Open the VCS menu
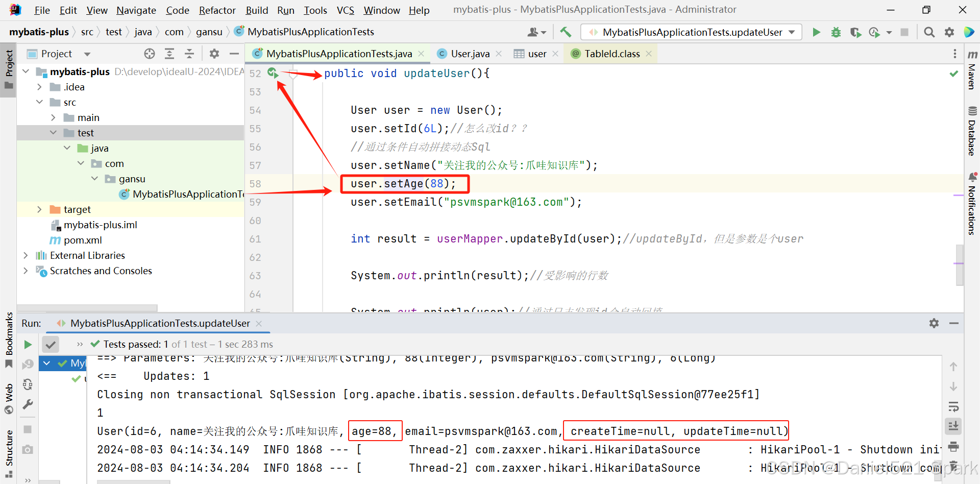Image resolution: width=980 pixels, height=484 pixels. 345,10
